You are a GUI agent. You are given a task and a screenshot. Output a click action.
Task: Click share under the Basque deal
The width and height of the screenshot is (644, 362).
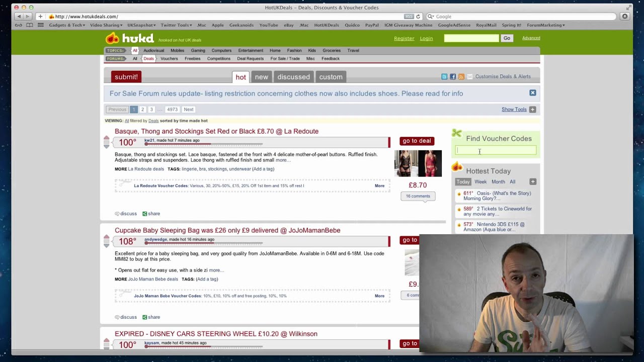pos(151,214)
